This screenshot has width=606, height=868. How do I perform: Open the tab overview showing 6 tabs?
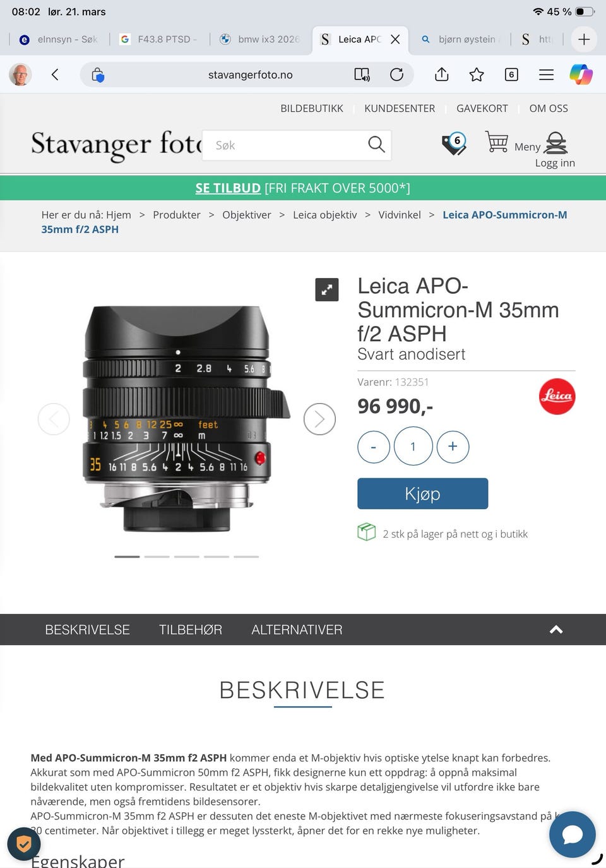tap(511, 75)
